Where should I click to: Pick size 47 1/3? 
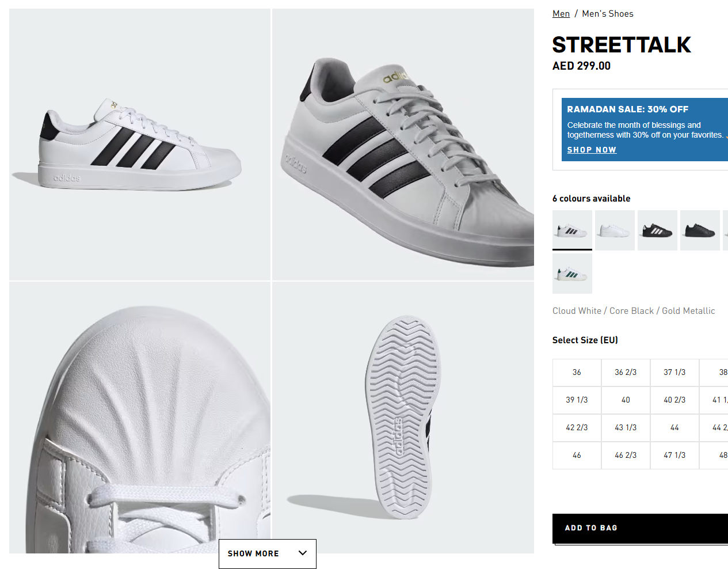pyautogui.click(x=674, y=456)
